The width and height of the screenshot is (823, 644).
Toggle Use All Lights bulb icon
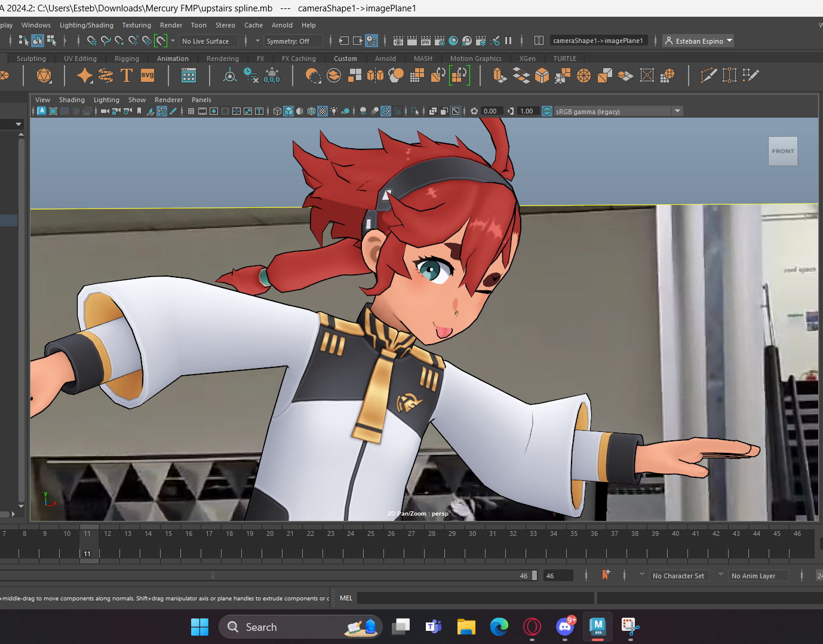334,111
